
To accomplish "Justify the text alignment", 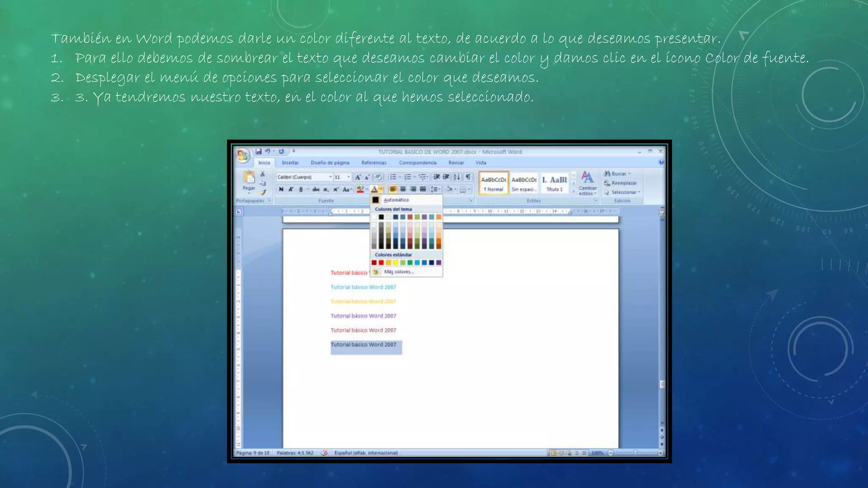I will [x=423, y=189].
